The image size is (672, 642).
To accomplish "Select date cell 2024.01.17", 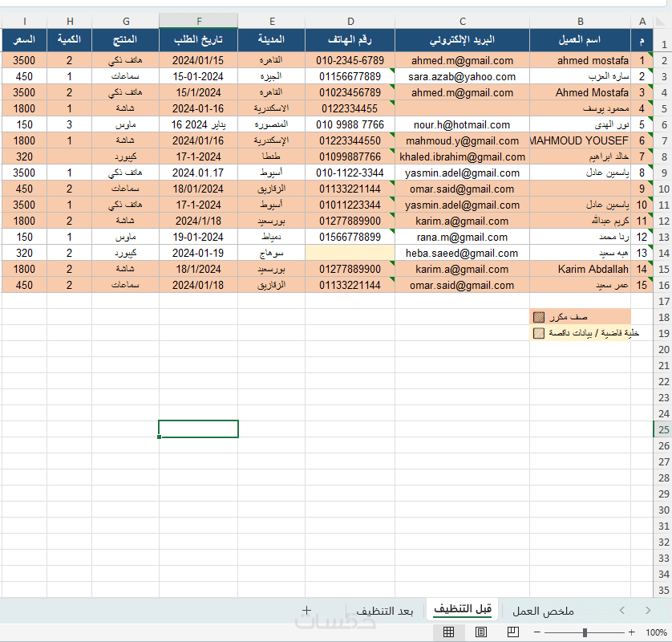I will click(198, 173).
